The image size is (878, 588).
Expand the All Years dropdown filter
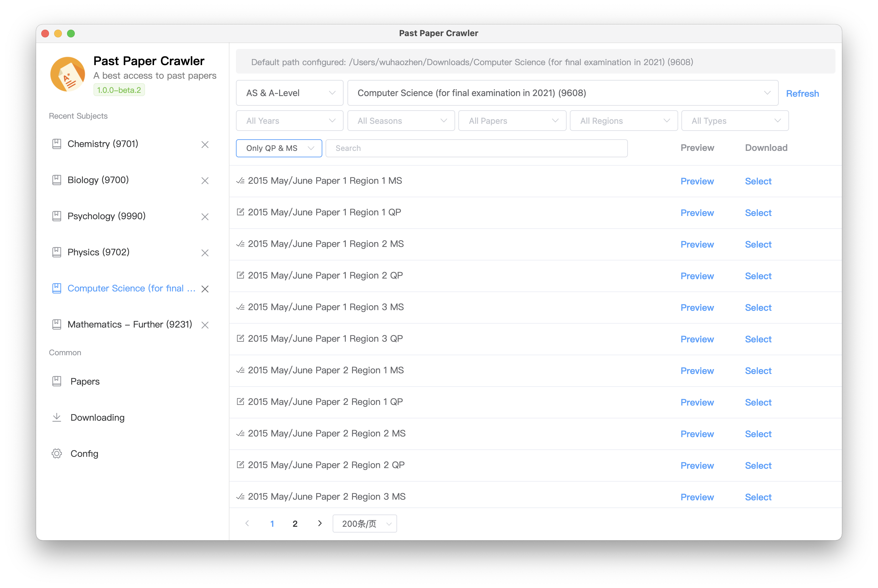coord(289,121)
